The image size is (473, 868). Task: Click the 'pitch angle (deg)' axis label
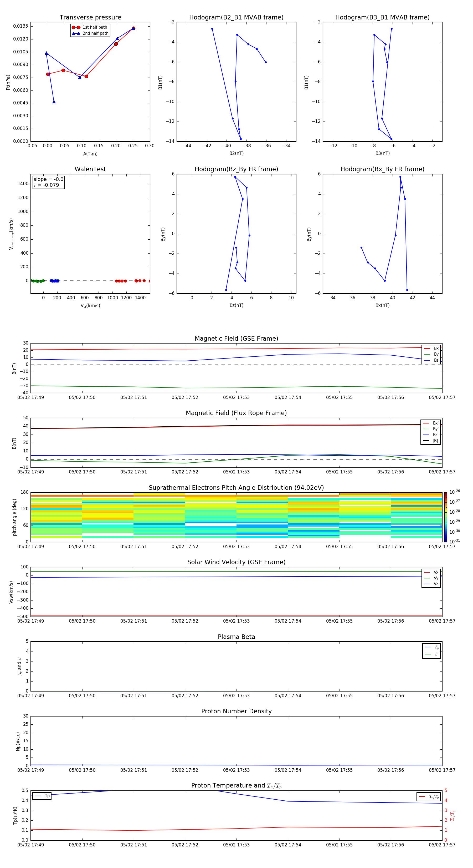[x=14, y=517]
